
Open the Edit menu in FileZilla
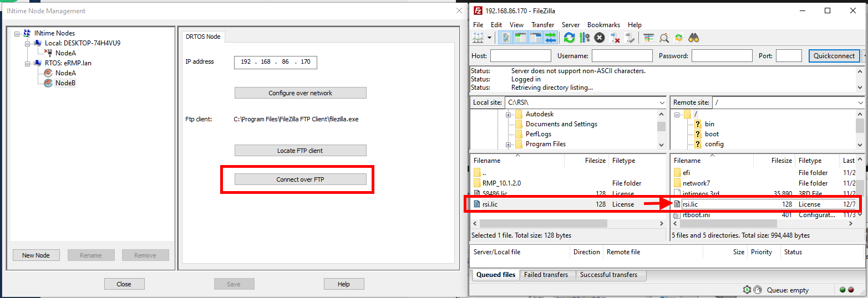[496, 25]
